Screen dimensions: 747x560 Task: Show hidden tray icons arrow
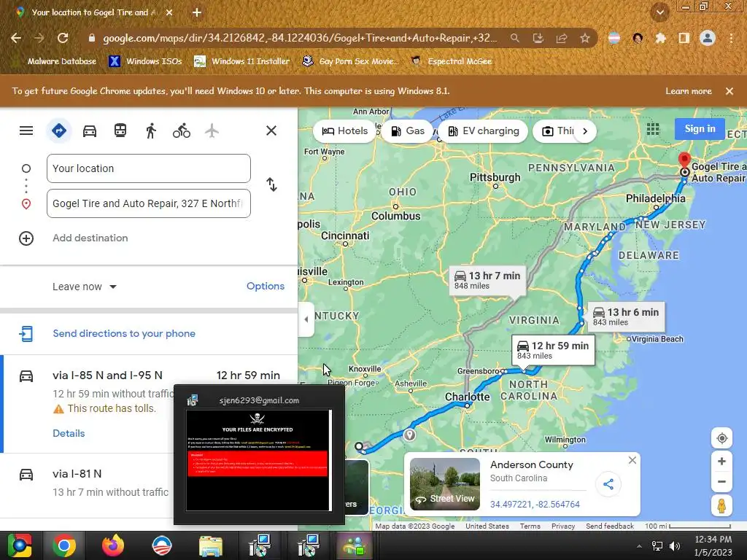[x=639, y=546]
